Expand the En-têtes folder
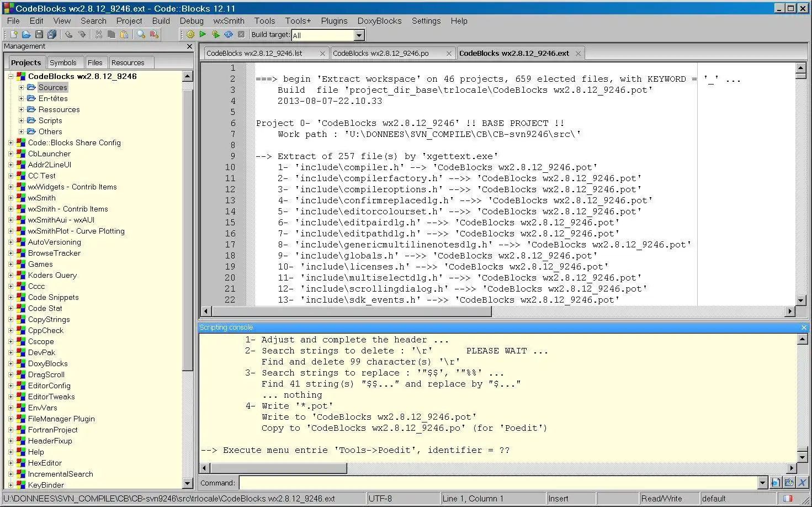Screen dimensions: 812x507 click(x=22, y=98)
